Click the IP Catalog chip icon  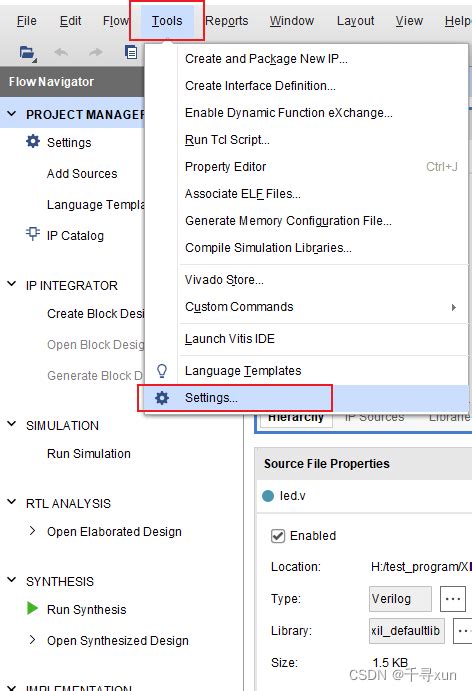click(33, 234)
